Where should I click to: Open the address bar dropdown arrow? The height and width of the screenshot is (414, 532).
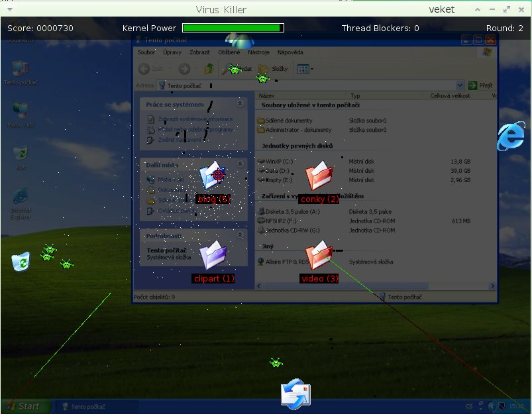460,85
